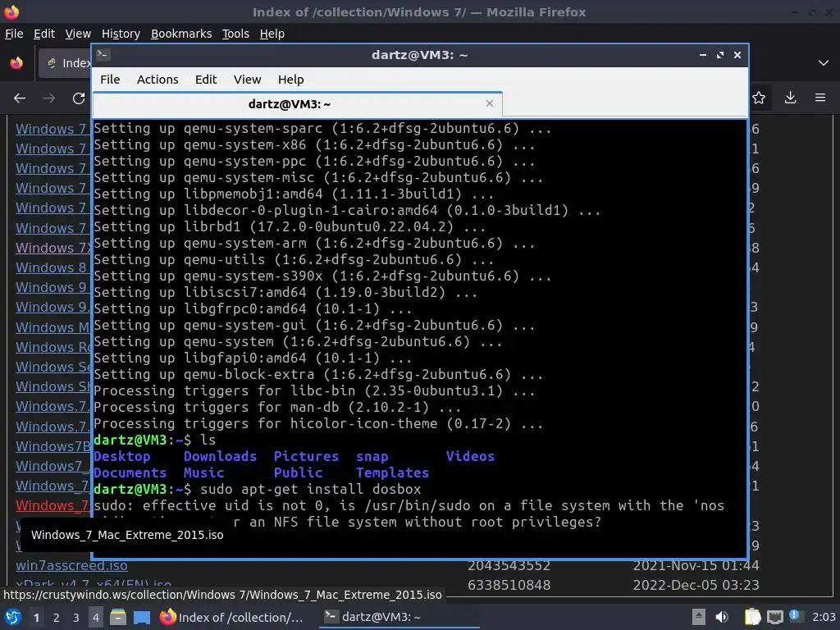Viewport: 840px width, 630px height.
Task: Click the Downloads directory in terminal output
Action: (x=220, y=456)
